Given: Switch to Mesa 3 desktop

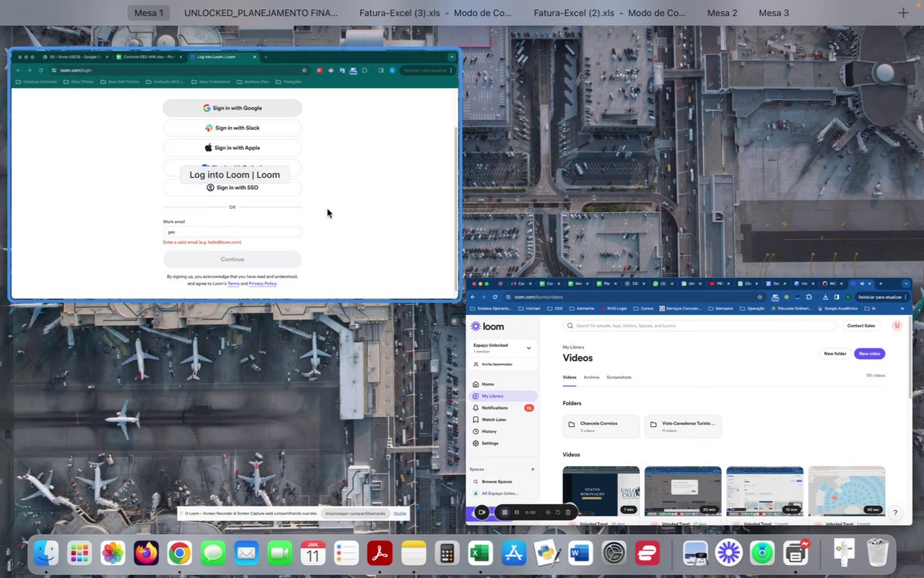Looking at the screenshot, I should click(774, 13).
